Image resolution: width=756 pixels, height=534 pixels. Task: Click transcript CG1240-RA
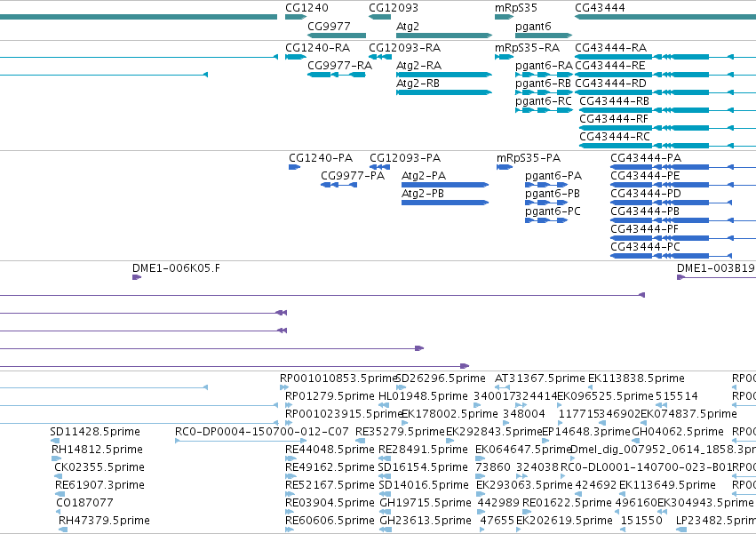click(x=318, y=48)
